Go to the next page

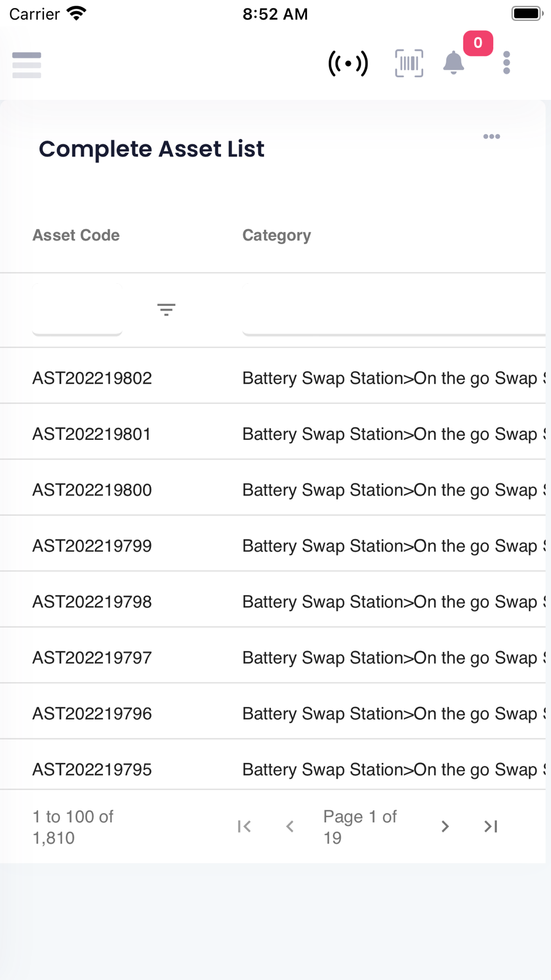(x=445, y=826)
